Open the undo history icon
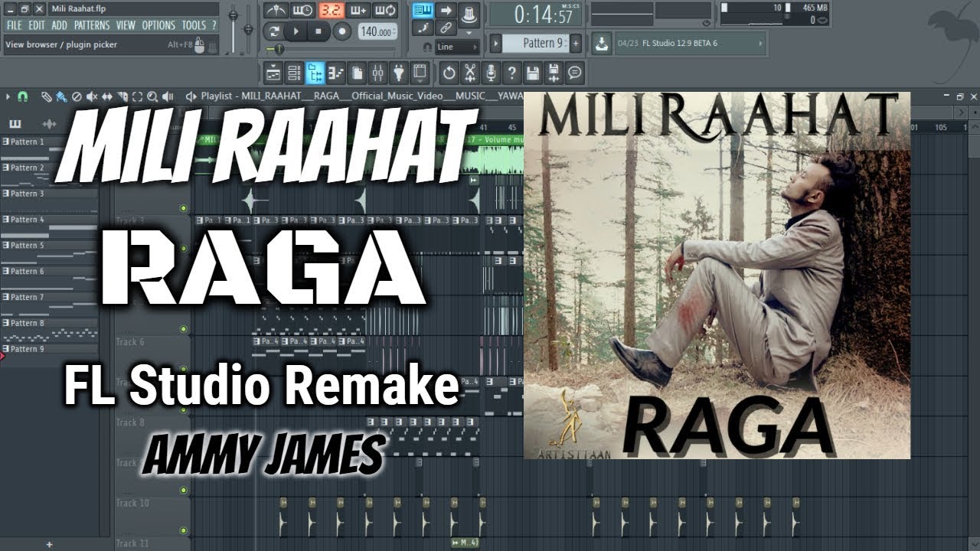 [x=449, y=73]
